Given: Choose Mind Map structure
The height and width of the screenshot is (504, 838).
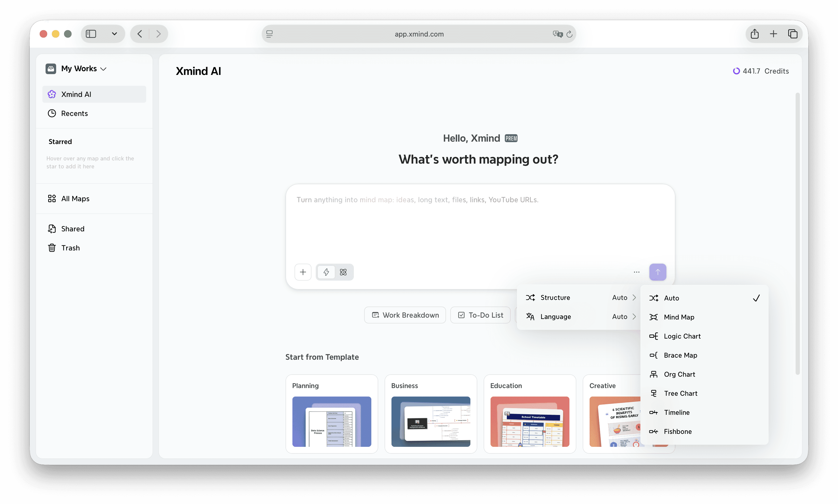Looking at the screenshot, I should click(x=704, y=317).
